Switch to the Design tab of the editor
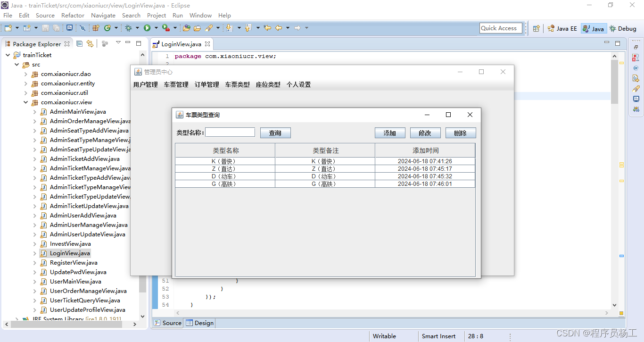This screenshot has height=342, width=644. coord(200,323)
